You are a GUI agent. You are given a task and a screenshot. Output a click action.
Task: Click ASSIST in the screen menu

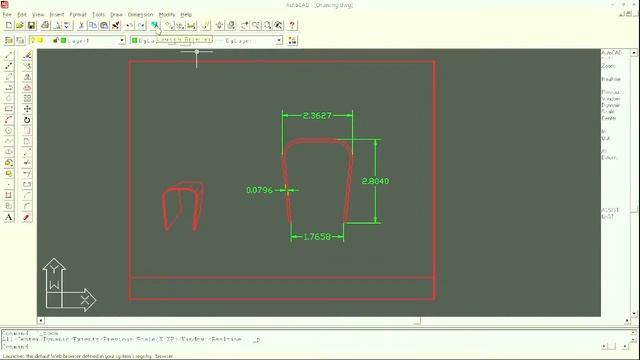pyautogui.click(x=610, y=210)
